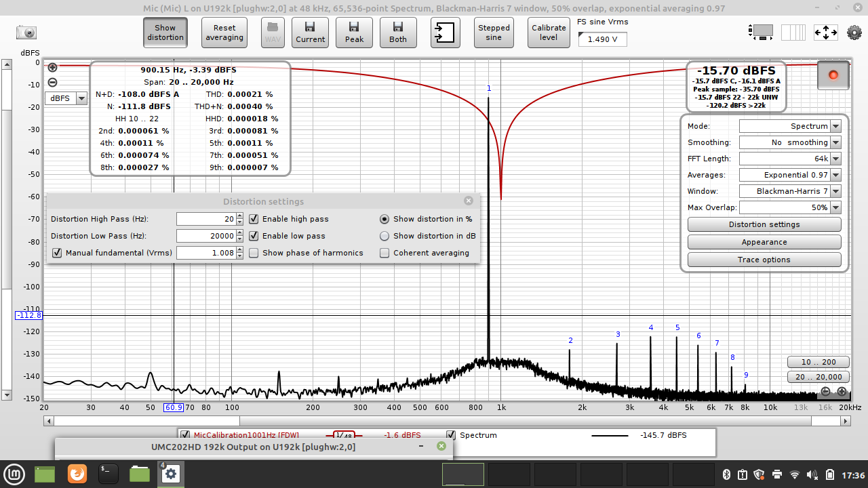
Task: Launch Firefox from the panel
Action: [x=77, y=474]
